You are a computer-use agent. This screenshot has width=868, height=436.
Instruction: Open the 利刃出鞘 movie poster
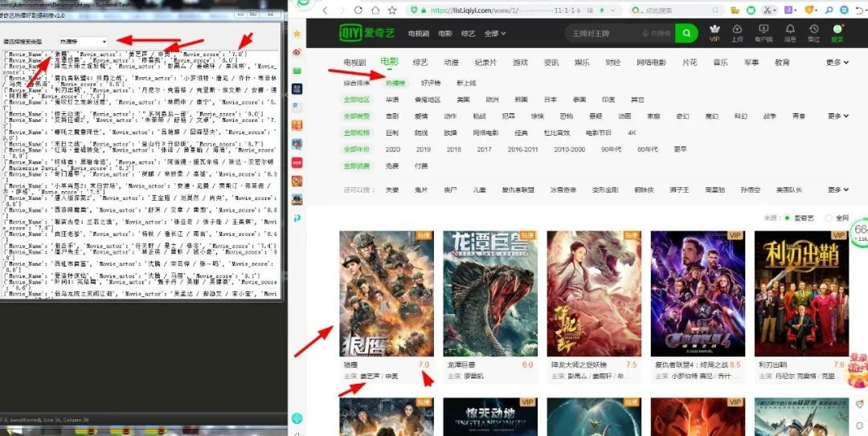[801, 294]
